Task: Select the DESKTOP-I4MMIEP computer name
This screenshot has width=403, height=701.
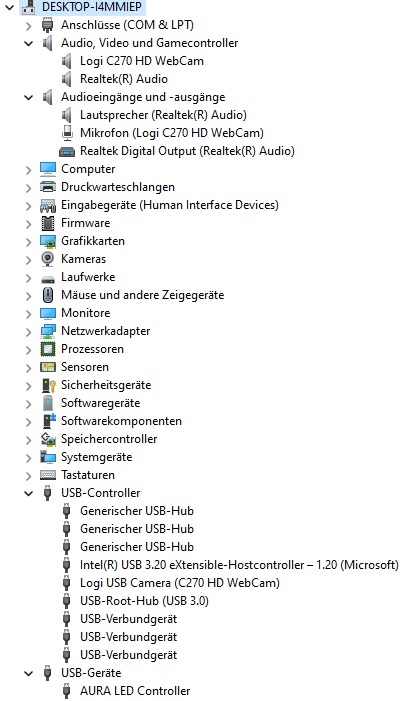Action: [92, 7]
